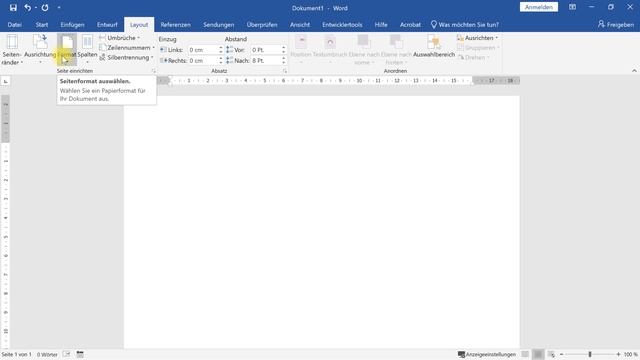
Task: Open Anzeigeeinstellungen display settings
Action: pos(487,354)
